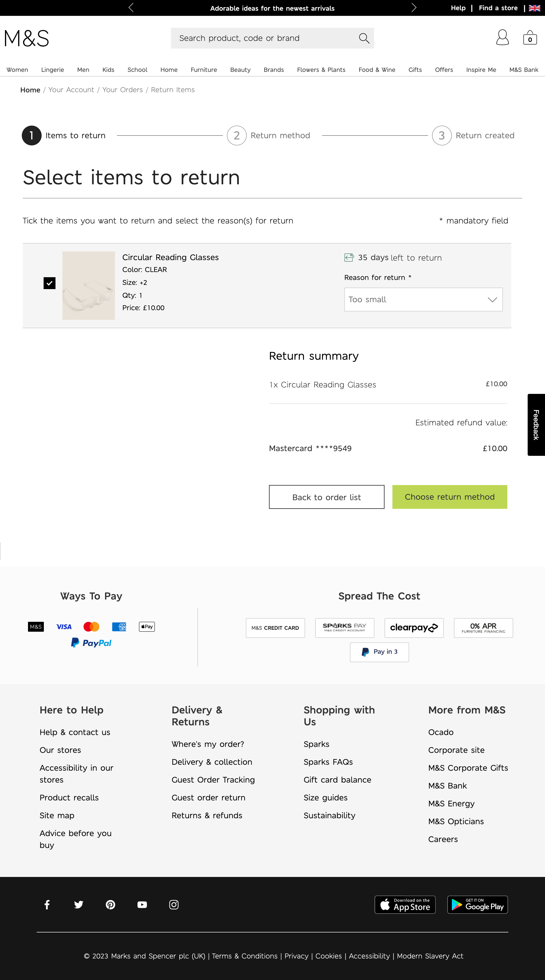Open M&S Instagram icon
Screen dimensions: 545x980
click(174, 905)
